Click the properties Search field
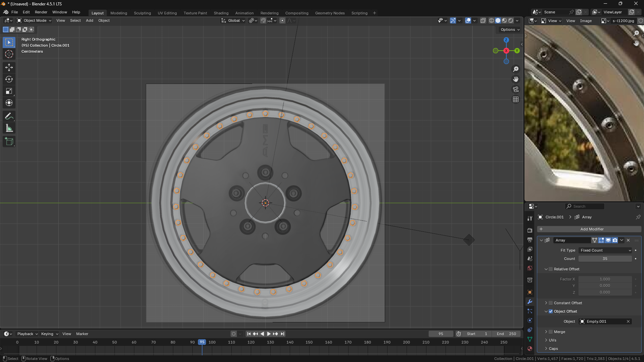This screenshot has width=644, height=362. (x=585, y=206)
